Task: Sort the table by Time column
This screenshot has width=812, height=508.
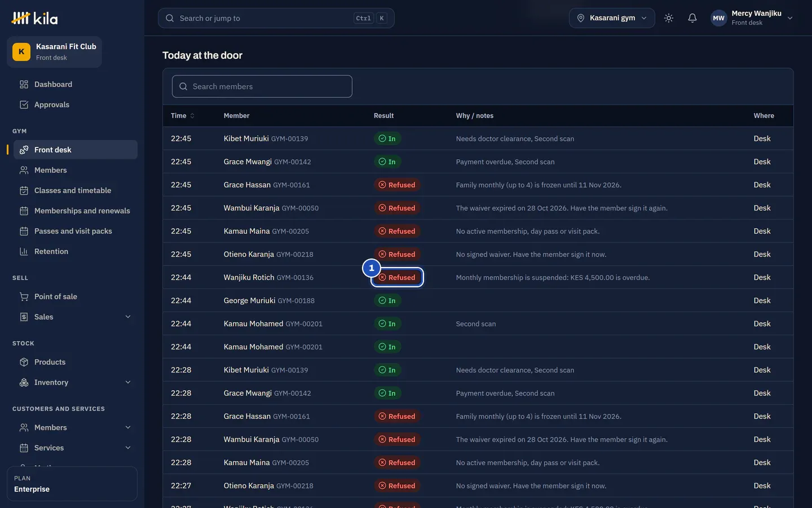Action: coord(183,116)
